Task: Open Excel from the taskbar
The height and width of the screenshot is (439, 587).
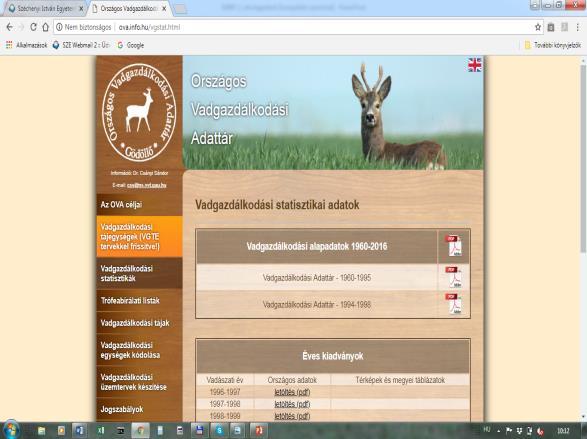Action: (100, 431)
